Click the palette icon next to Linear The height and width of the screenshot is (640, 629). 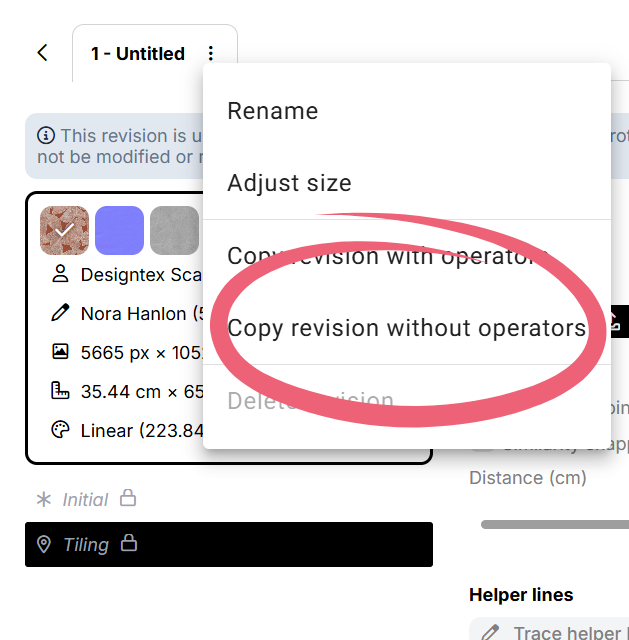60,430
